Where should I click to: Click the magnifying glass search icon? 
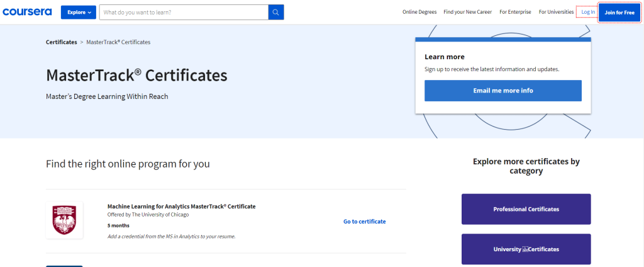coord(276,13)
